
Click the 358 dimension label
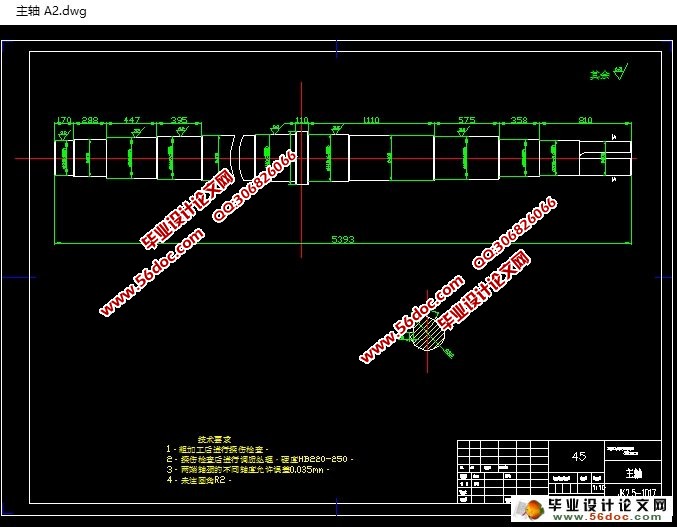pyautogui.click(x=518, y=120)
